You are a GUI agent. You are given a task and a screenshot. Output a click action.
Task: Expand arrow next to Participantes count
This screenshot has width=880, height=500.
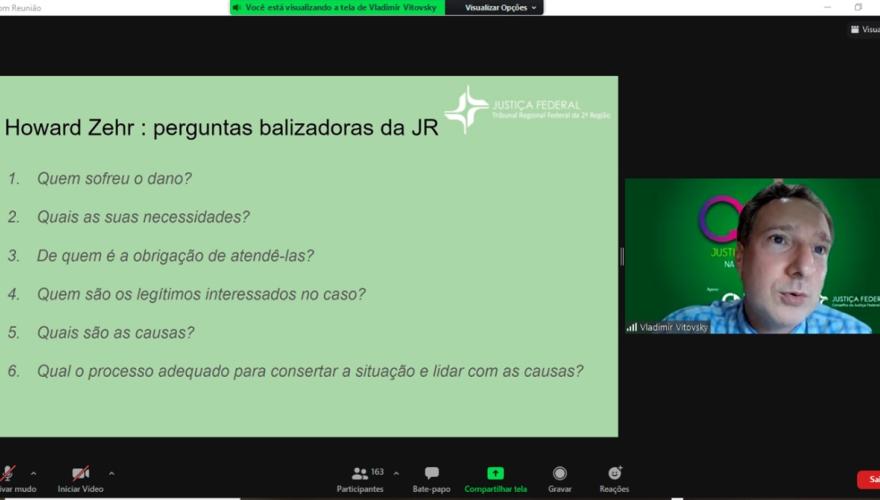coord(396,473)
